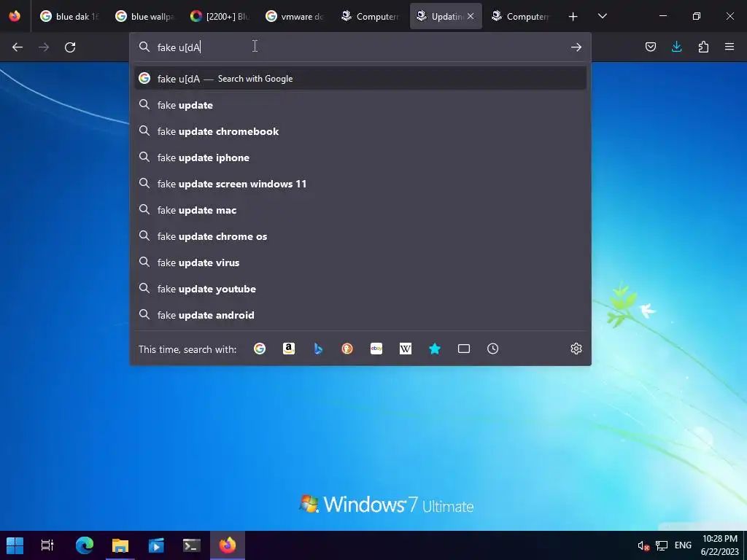
Task: Search history using the clock icon
Action: pyautogui.click(x=493, y=349)
